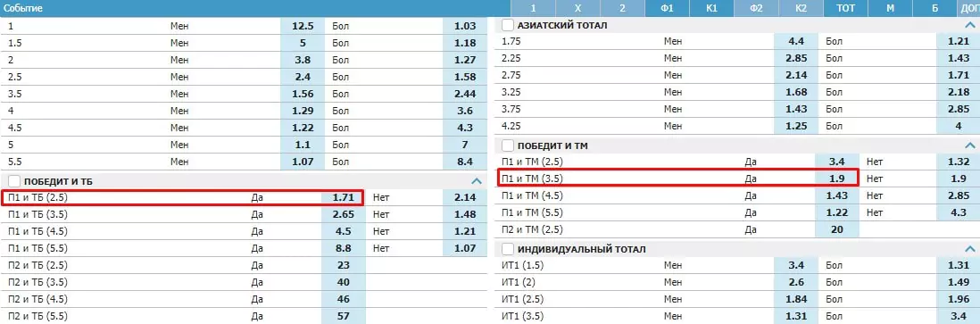This screenshot has height=324, width=980.
Task: Select Да 1.9 for П1 и ТМ (3.5)
Action: 837,179
